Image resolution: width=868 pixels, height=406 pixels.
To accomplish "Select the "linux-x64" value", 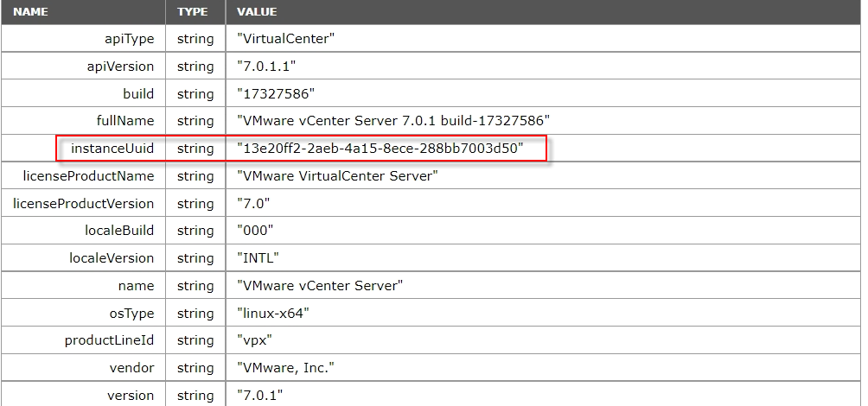I will coord(273,313).
